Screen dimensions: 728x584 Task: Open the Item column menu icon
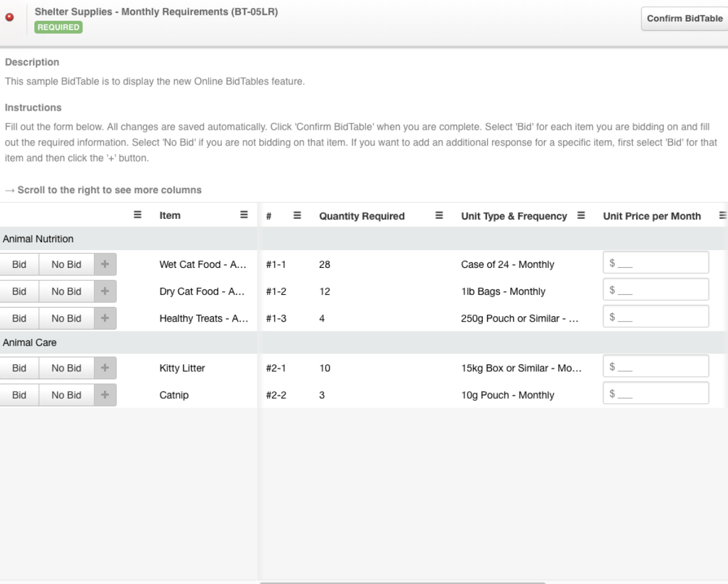coord(244,215)
